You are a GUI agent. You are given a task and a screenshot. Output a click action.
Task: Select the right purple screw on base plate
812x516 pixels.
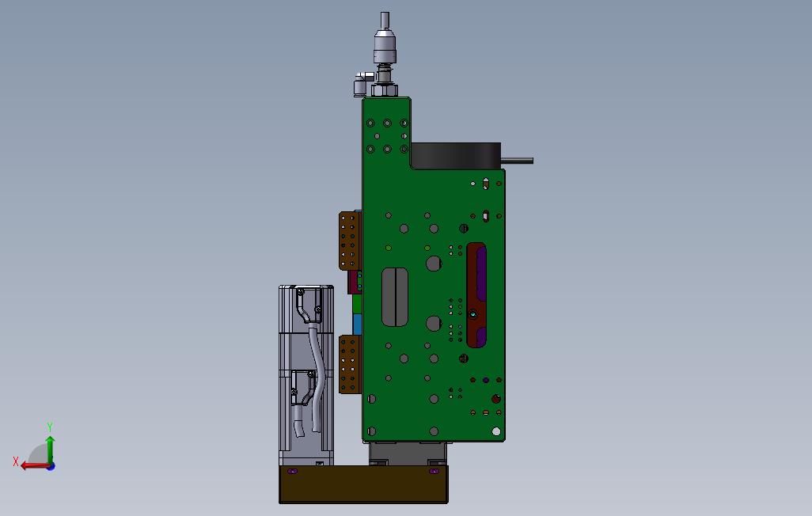434,472
